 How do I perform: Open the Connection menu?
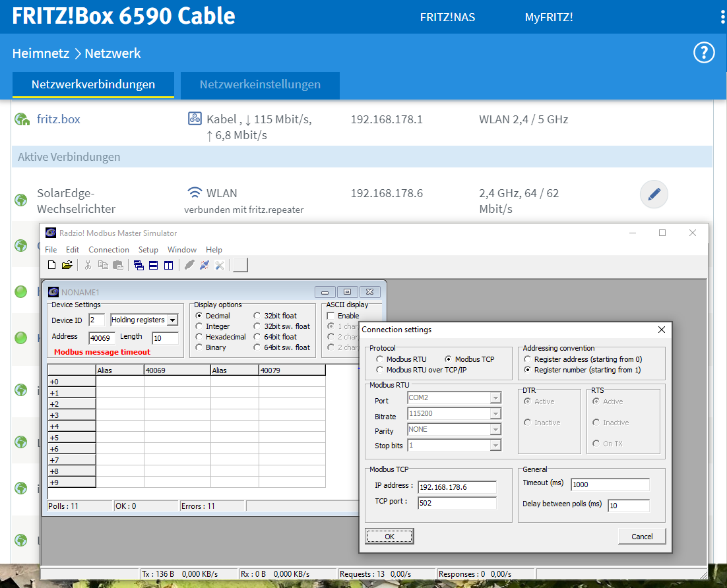pos(109,250)
